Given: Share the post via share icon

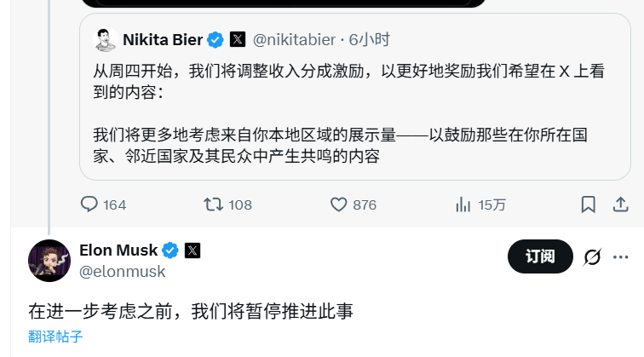Looking at the screenshot, I should pyautogui.click(x=622, y=204).
